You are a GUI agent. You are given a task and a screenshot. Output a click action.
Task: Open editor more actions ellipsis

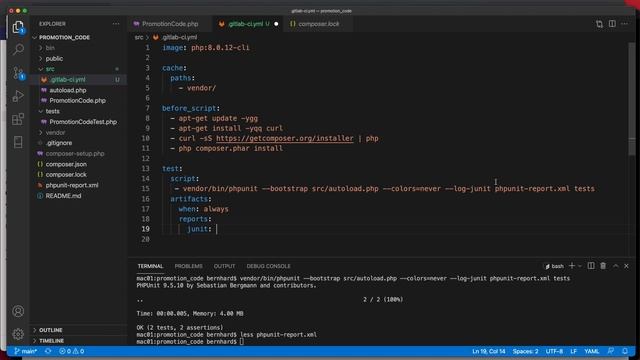click(x=624, y=24)
